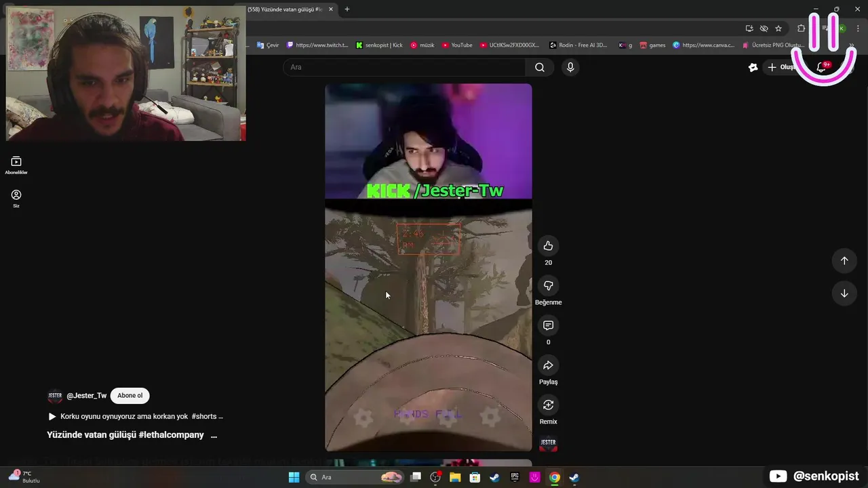868x488 pixels.
Task: Click the YouTube search magnifier button
Action: pos(540,67)
